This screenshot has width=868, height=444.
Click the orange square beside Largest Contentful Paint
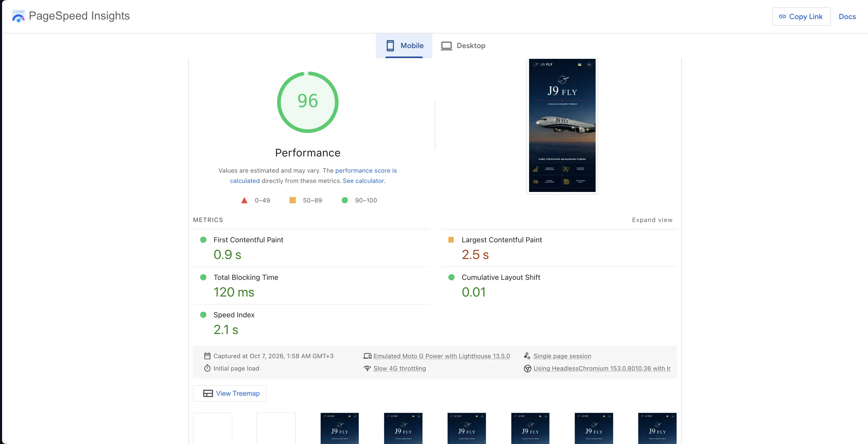pos(451,240)
